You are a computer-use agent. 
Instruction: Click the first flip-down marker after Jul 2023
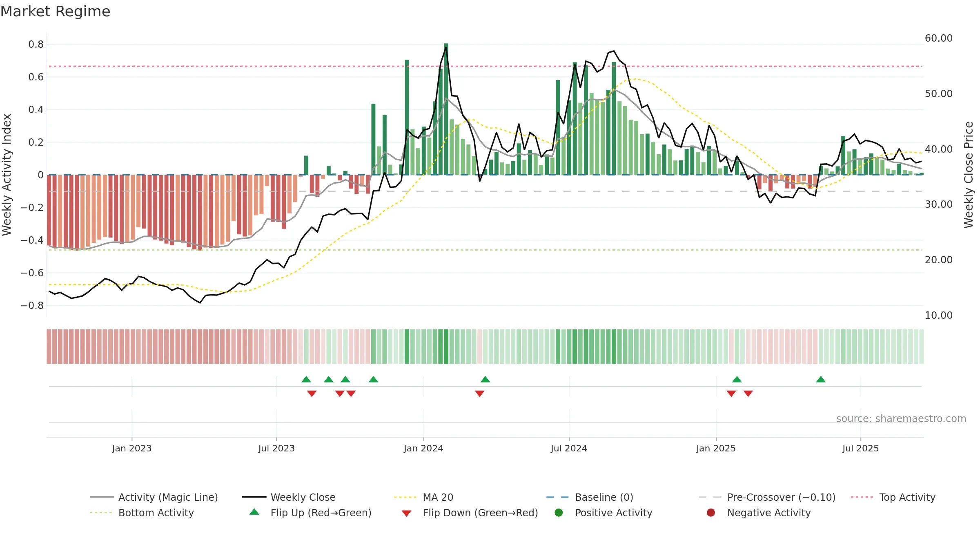[x=312, y=393]
